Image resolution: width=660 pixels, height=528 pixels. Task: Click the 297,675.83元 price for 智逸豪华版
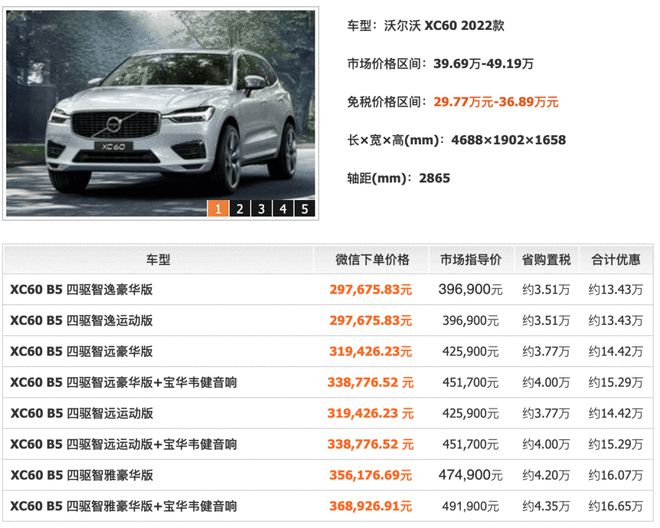(x=370, y=290)
